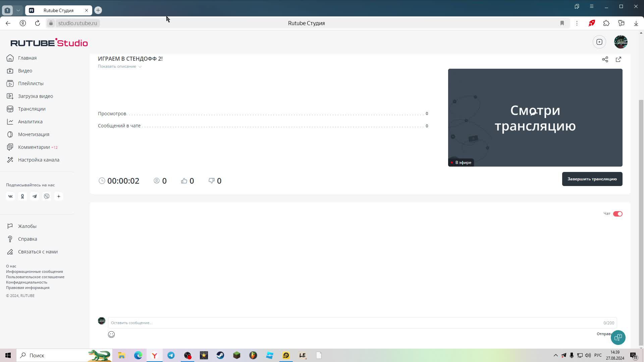
Task: Open browser extensions puzzle icon
Action: point(606,23)
